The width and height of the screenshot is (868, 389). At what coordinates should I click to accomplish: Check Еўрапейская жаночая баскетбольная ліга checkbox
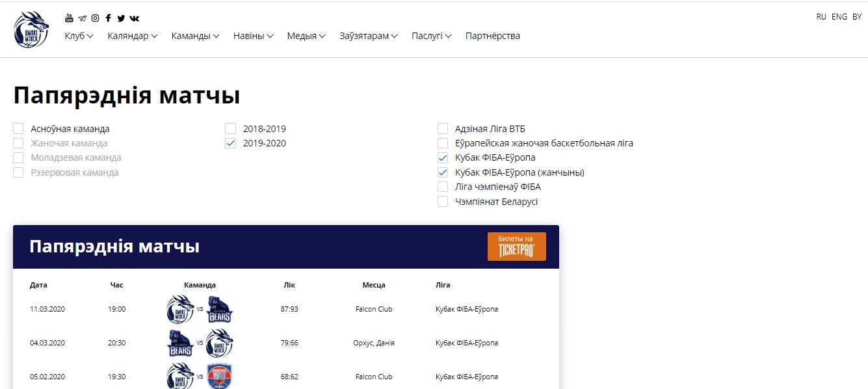coord(443,143)
